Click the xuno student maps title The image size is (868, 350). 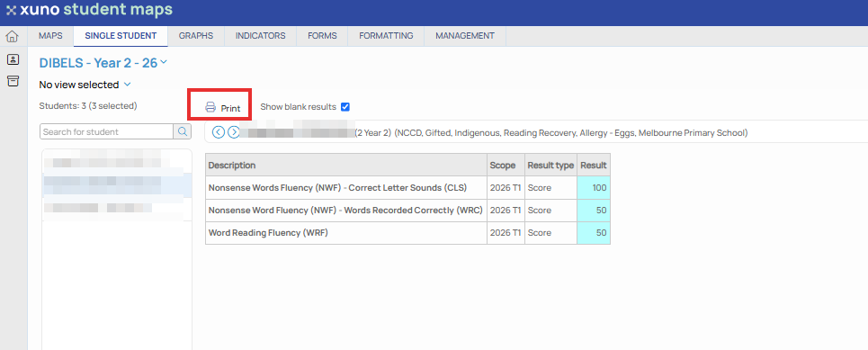[95, 9]
